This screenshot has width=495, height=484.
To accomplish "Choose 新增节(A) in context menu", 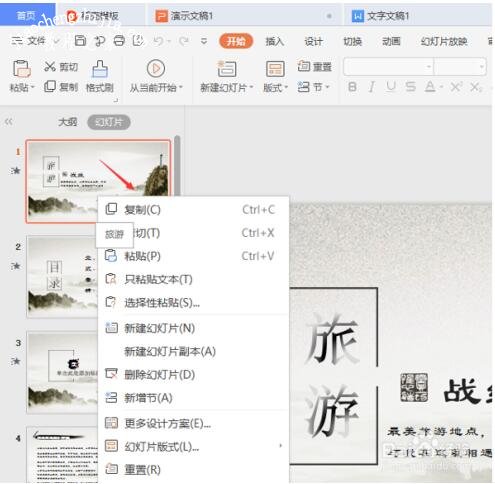I will coord(193,398).
